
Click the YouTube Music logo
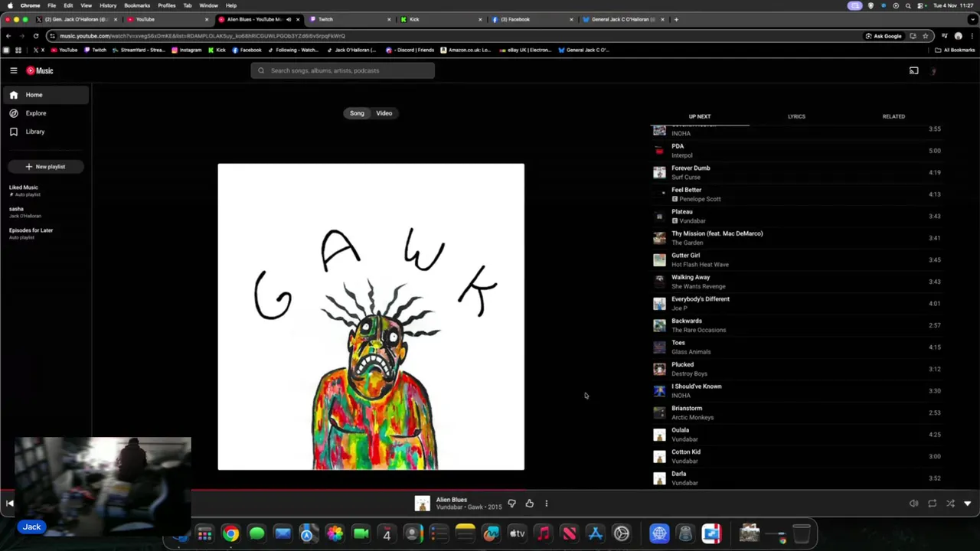pyautogui.click(x=40, y=70)
